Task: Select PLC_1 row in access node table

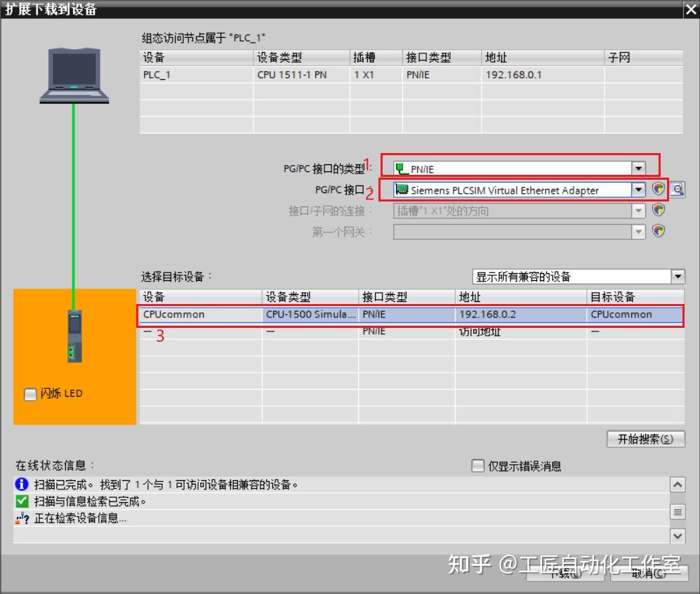Action: tap(411, 74)
